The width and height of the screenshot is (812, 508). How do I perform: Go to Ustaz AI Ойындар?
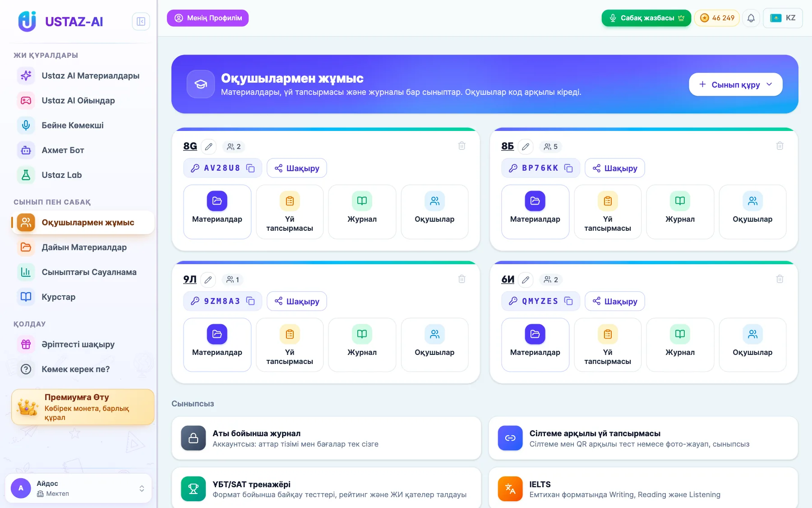(x=84, y=101)
